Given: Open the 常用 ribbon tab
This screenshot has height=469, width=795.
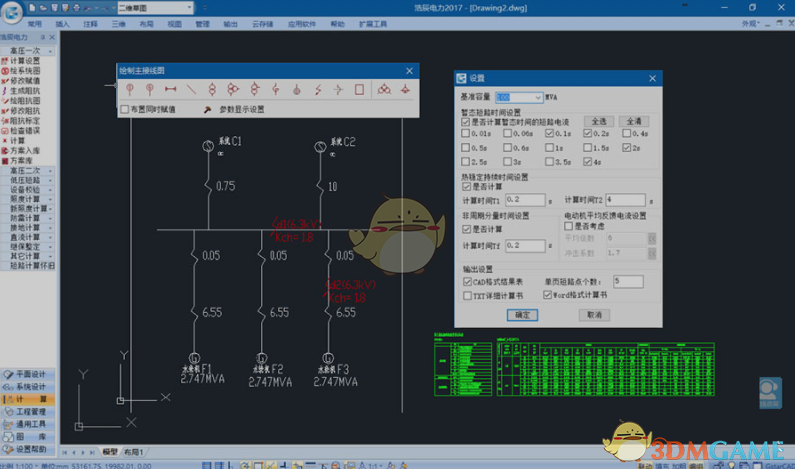Looking at the screenshot, I should pyautogui.click(x=34, y=24).
